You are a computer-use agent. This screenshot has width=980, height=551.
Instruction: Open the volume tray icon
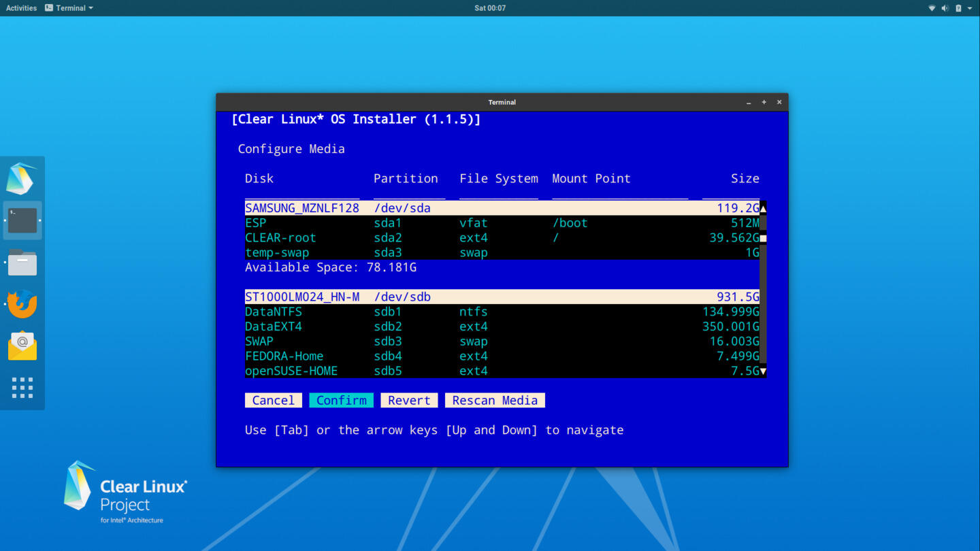pos(945,8)
